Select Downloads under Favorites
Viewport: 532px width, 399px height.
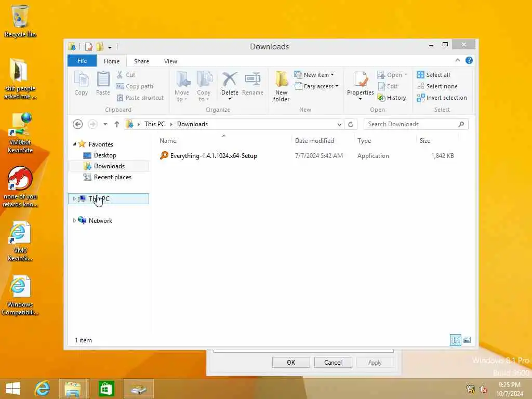click(109, 166)
